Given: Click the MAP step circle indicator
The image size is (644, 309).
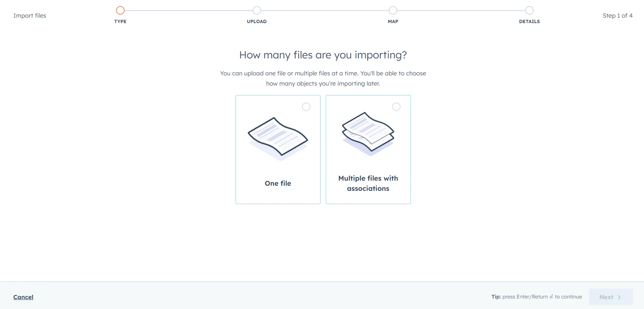Looking at the screenshot, I should (392, 10).
